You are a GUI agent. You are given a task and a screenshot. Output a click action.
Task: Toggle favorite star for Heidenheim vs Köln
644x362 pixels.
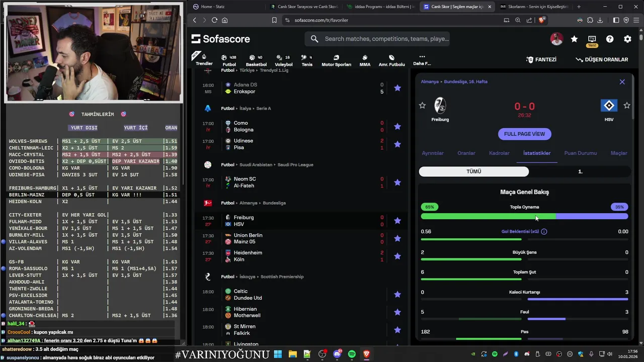tap(397, 256)
